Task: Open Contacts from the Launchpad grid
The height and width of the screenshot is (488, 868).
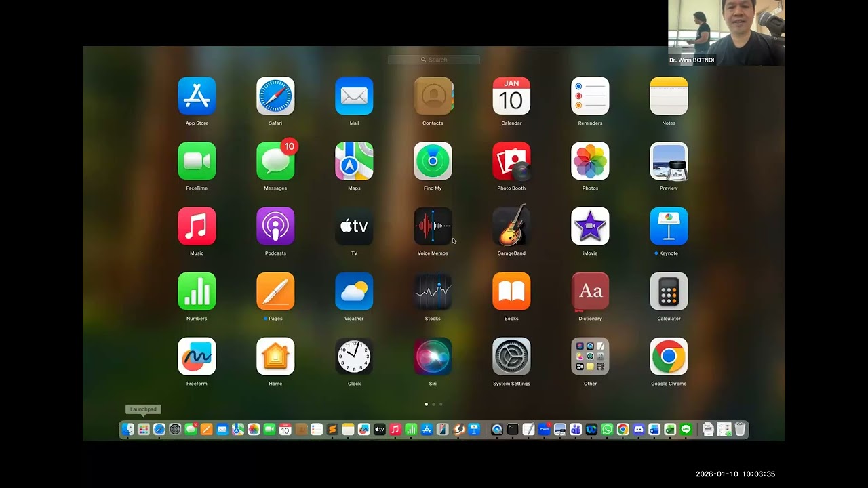Action: click(x=433, y=96)
